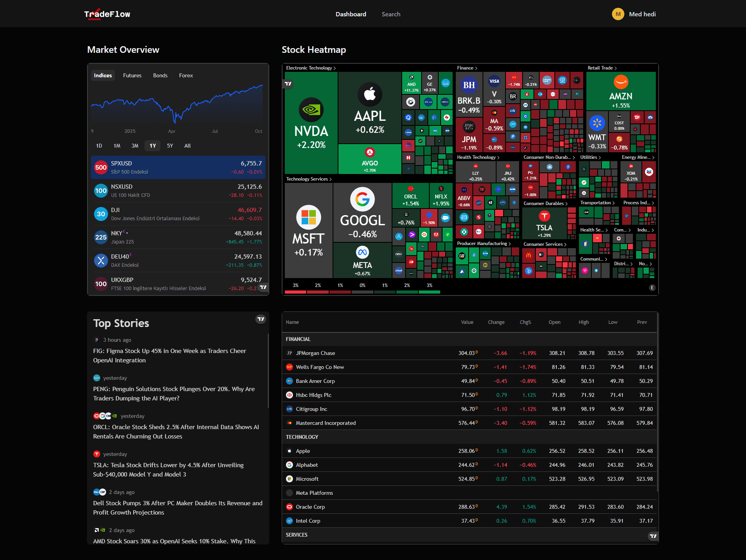Click TradingView logo on heatmap corner

[x=288, y=83]
